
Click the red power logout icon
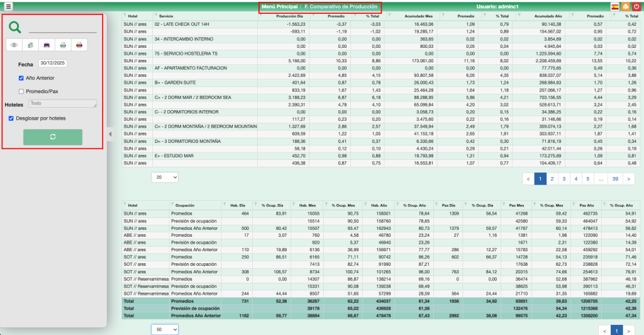(637, 6)
